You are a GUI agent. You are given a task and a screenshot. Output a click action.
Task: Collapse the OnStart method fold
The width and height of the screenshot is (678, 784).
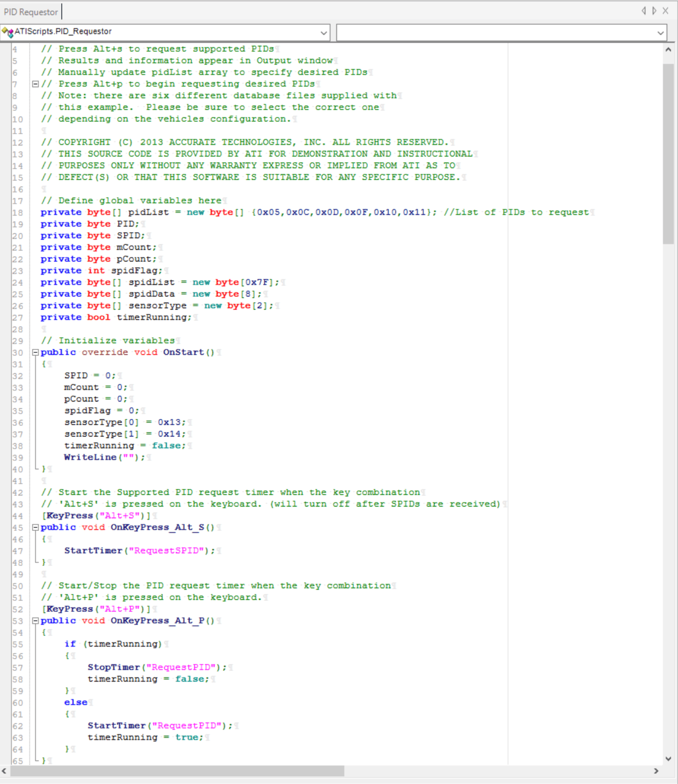(35, 352)
